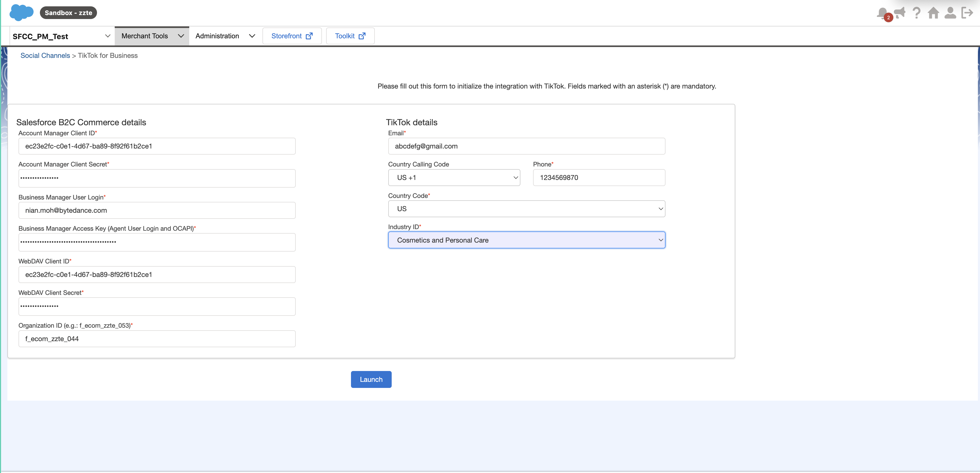
Task: Open the Toolkit external link
Action: click(350, 36)
